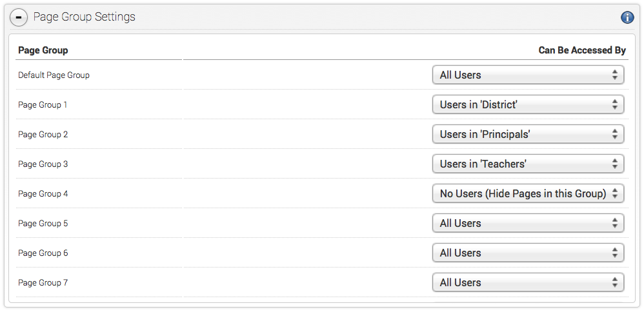Screen dimensions: 644x312
Task: Select the Page Group 1 row label
Action: (43, 105)
